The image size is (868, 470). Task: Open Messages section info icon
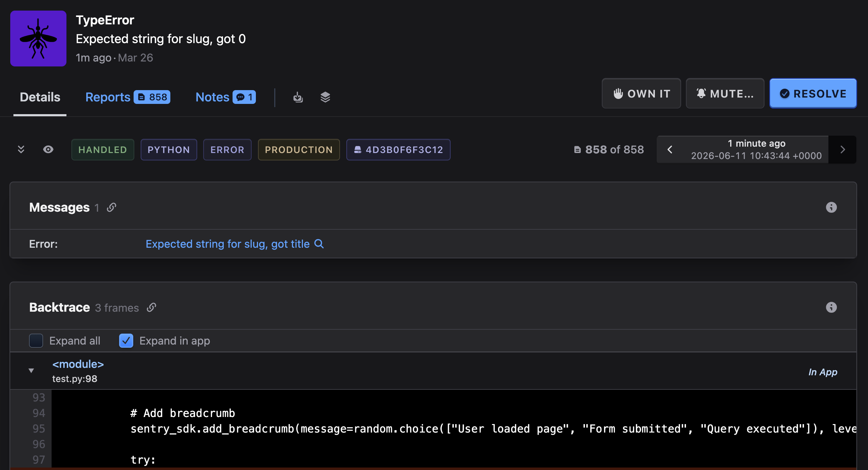pos(831,207)
